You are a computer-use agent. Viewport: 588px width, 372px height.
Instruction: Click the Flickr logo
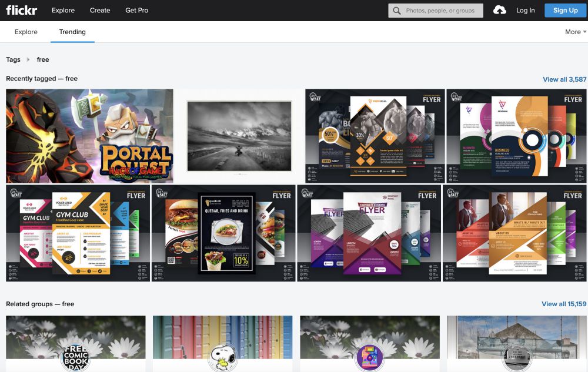click(x=22, y=10)
